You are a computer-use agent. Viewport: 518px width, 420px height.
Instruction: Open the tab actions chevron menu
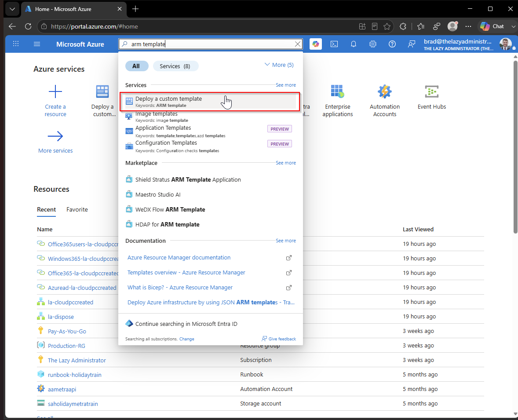coord(12,9)
